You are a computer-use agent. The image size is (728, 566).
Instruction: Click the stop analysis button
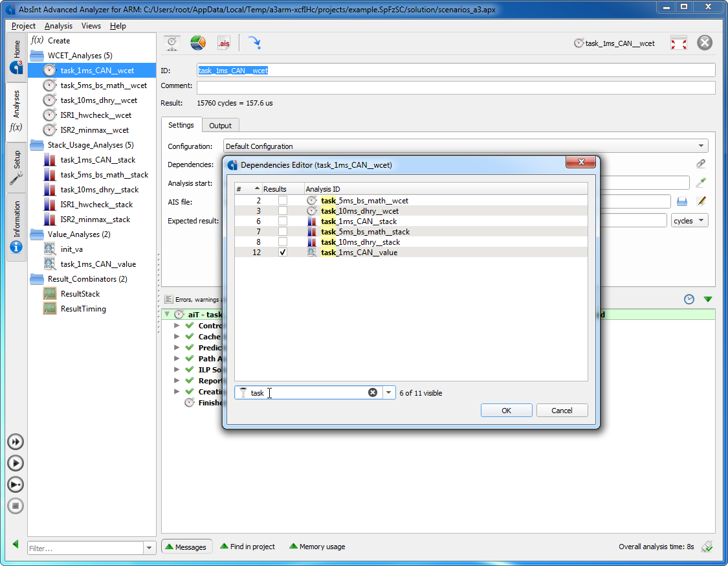pos(16,506)
